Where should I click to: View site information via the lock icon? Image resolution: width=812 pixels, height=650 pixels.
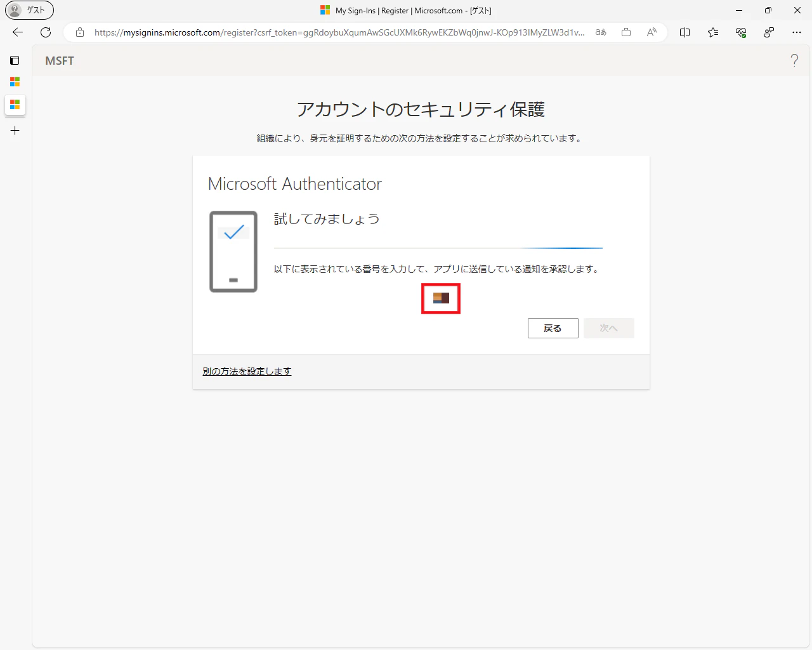pyautogui.click(x=80, y=32)
